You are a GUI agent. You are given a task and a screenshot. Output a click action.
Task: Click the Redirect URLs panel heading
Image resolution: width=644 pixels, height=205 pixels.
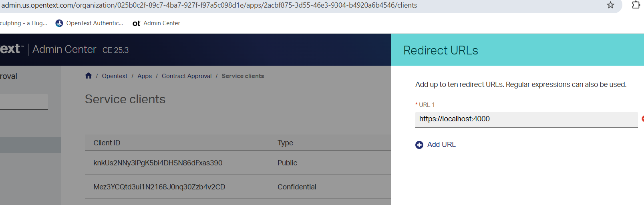pos(441,50)
